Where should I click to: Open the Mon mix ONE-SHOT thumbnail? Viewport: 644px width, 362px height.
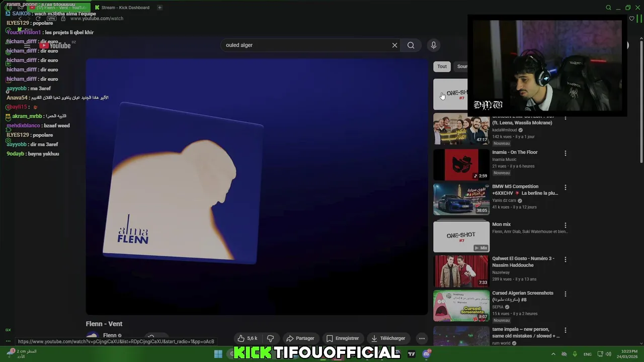[x=461, y=236]
